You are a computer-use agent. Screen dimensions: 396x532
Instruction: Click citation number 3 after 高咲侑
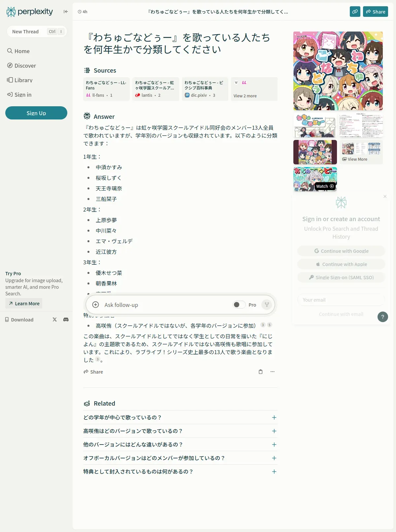coord(263,325)
